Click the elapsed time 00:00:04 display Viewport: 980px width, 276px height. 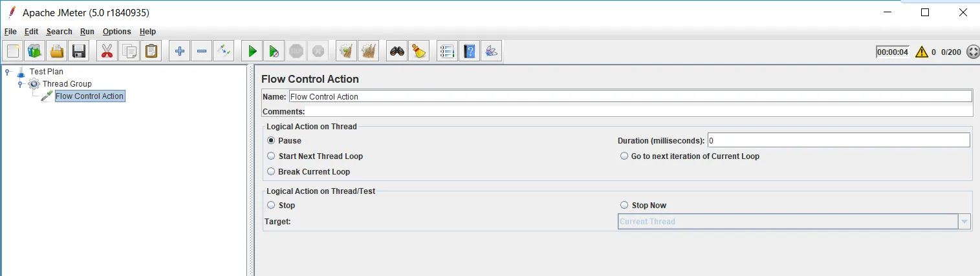click(x=893, y=52)
